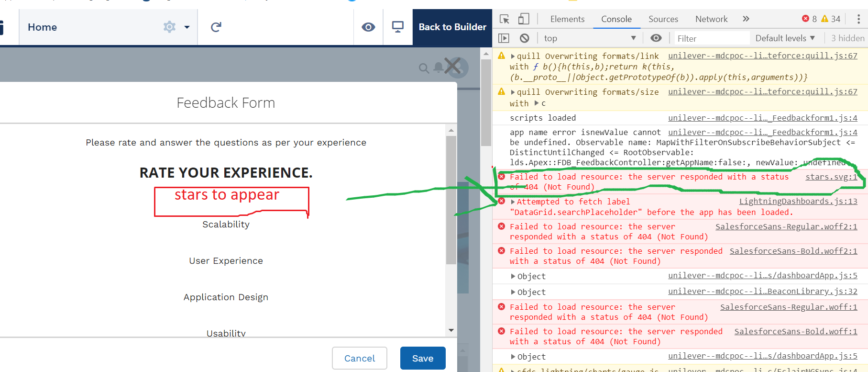
Task: Click the live expression eye icon in console
Action: (x=656, y=38)
